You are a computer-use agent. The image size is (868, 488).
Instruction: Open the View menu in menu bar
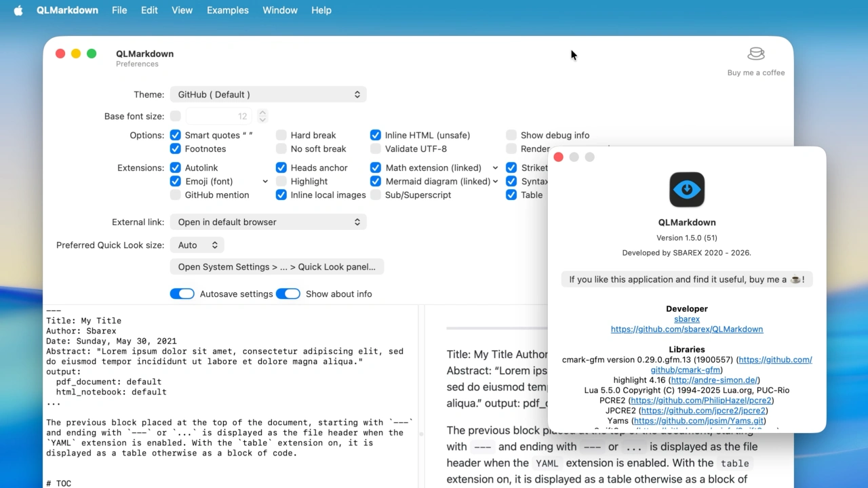point(182,10)
